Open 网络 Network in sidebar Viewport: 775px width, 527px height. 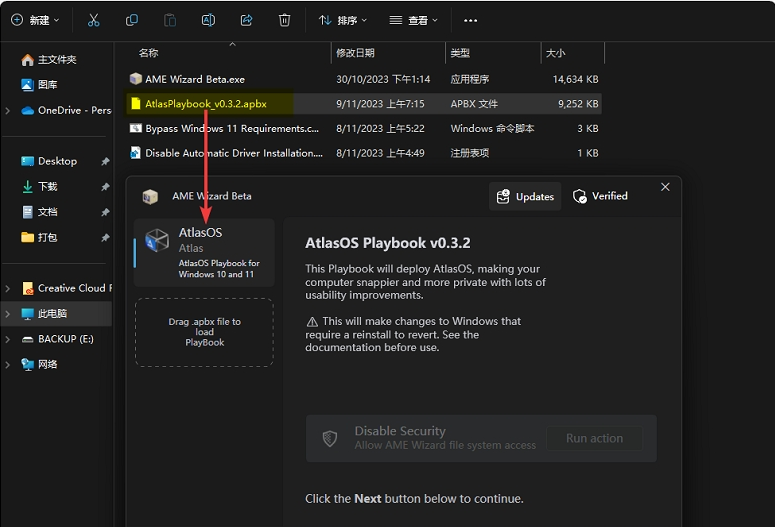pyautogui.click(x=40, y=364)
